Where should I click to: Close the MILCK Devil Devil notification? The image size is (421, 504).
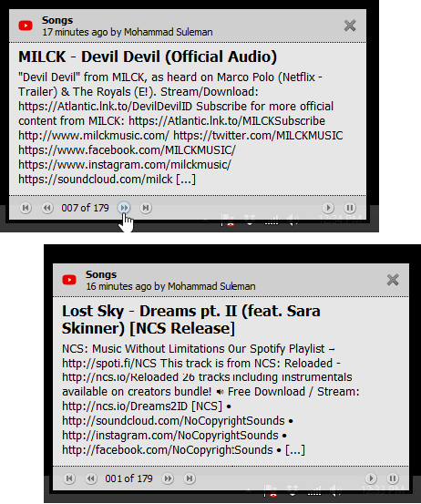[350, 26]
